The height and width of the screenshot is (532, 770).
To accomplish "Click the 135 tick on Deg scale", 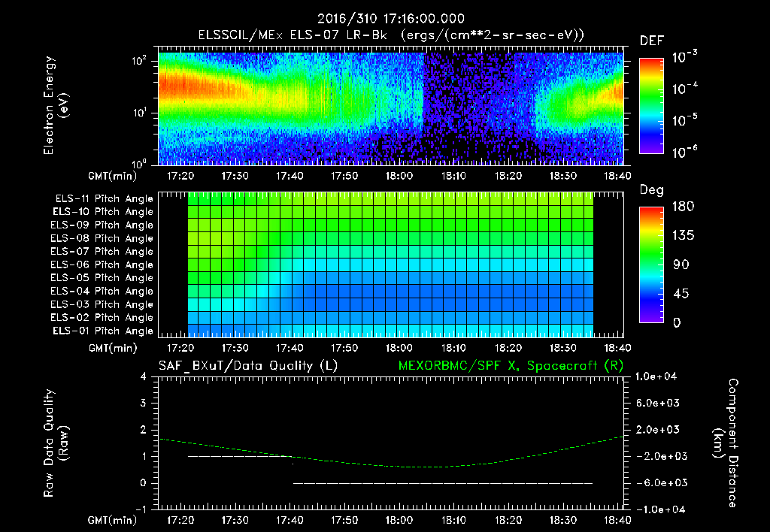I will [x=683, y=236].
